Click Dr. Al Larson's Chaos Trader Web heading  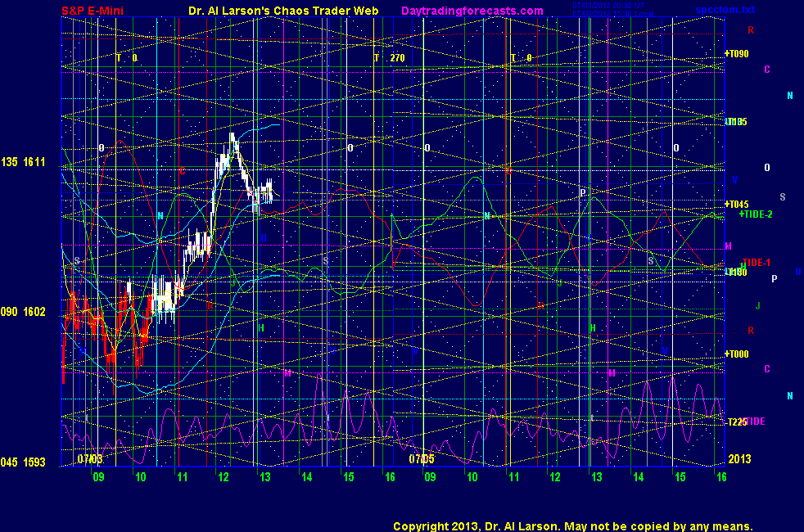pos(283,11)
